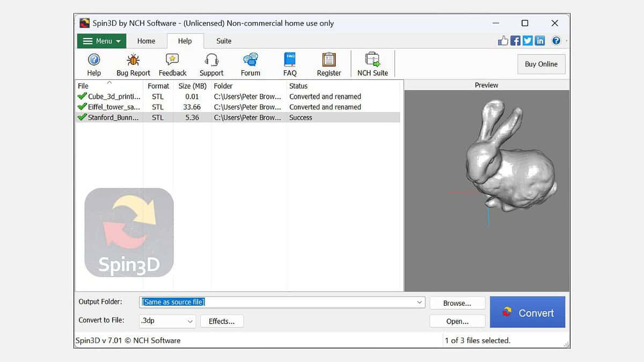Click the Status column header
Screen dimensions: 644x362
click(344, 86)
